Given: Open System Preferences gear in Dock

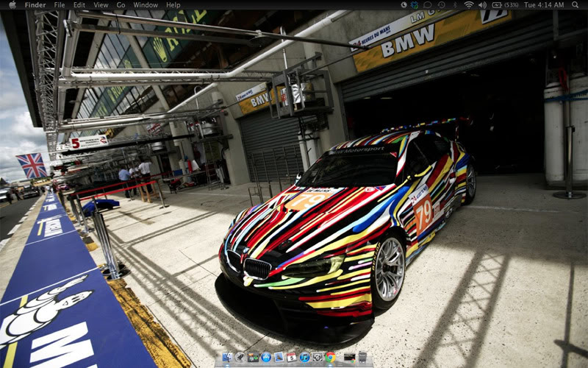Looking at the screenshot, I should click(318, 357).
